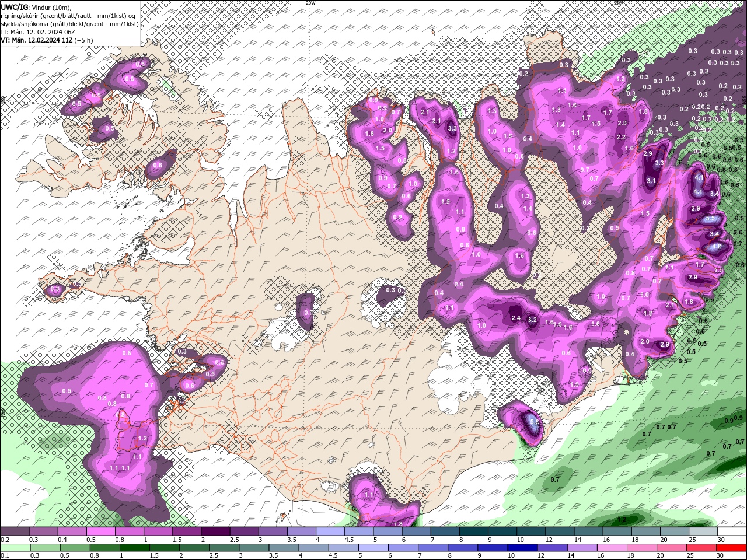747x560 pixels.
Task: Click the '3.1' precipitation value on the map
Action: click(652, 181)
